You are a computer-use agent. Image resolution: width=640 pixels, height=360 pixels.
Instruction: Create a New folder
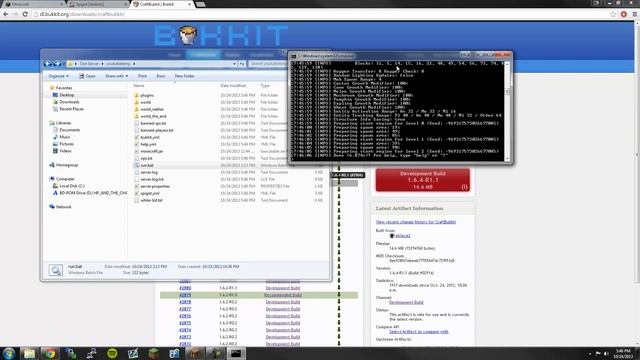point(184,76)
